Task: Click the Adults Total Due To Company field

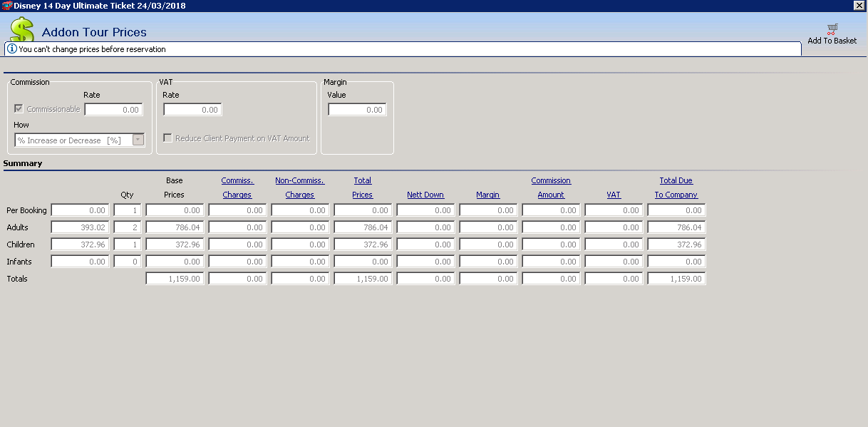Action: point(676,227)
